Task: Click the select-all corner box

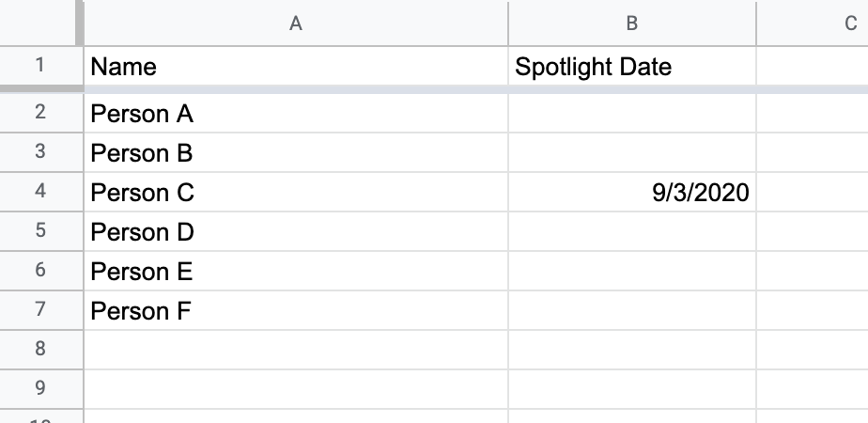Action: pos(39,23)
